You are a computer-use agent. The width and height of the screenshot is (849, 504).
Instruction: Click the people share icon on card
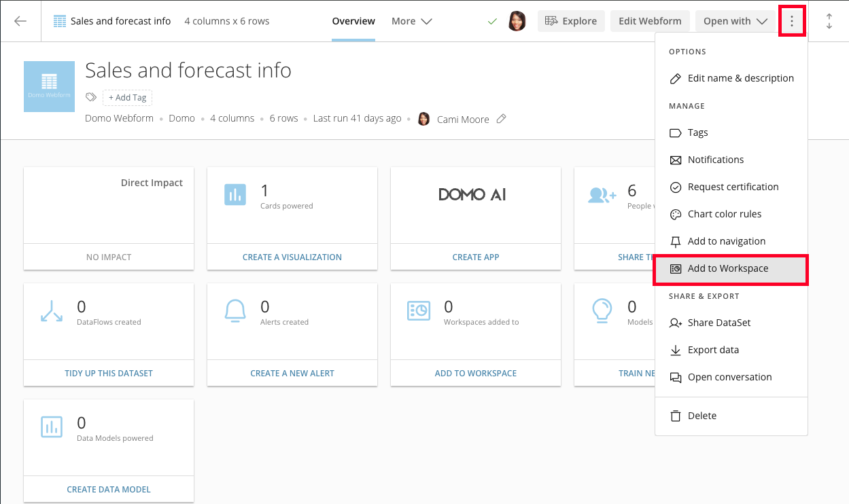tap(602, 196)
